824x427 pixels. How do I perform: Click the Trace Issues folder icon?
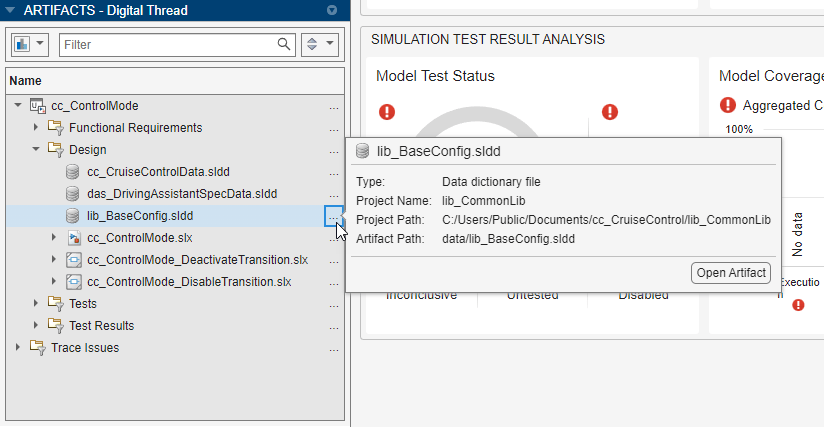37,348
